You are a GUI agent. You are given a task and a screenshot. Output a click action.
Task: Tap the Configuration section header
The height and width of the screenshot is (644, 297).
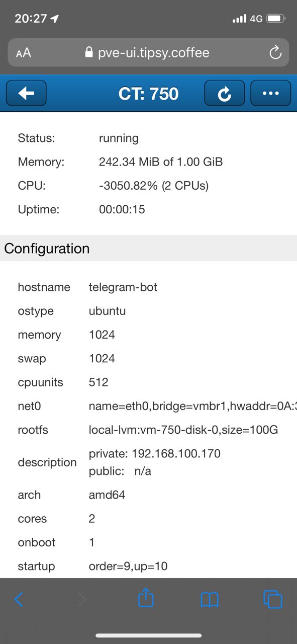click(x=148, y=249)
